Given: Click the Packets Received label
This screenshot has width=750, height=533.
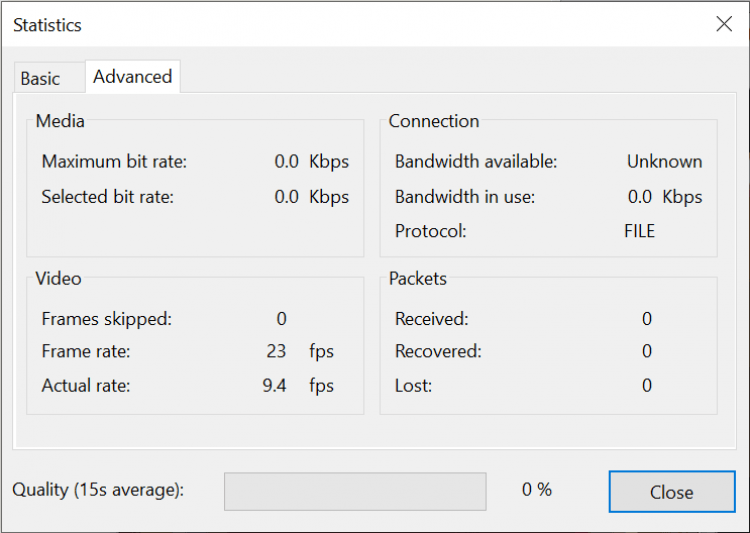Looking at the screenshot, I should (x=431, y=319).
